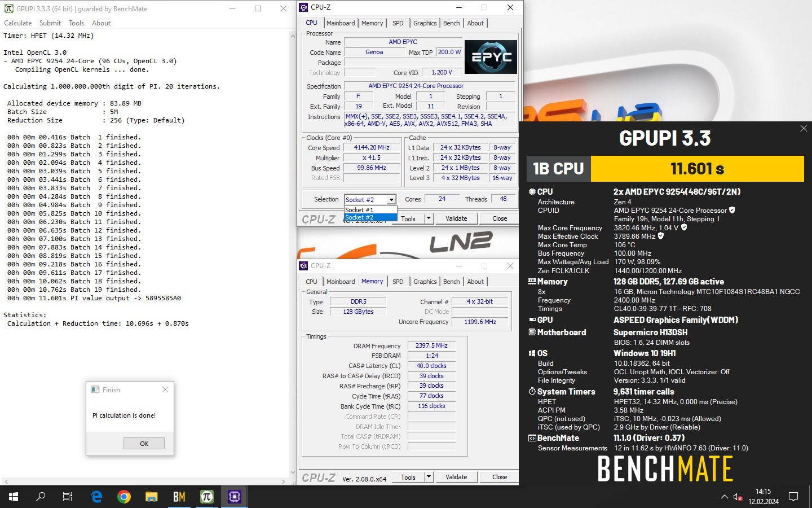The image size is (812, 508).
Task: Click Close button in upper CPU-Z
Action: click(500, 218)
